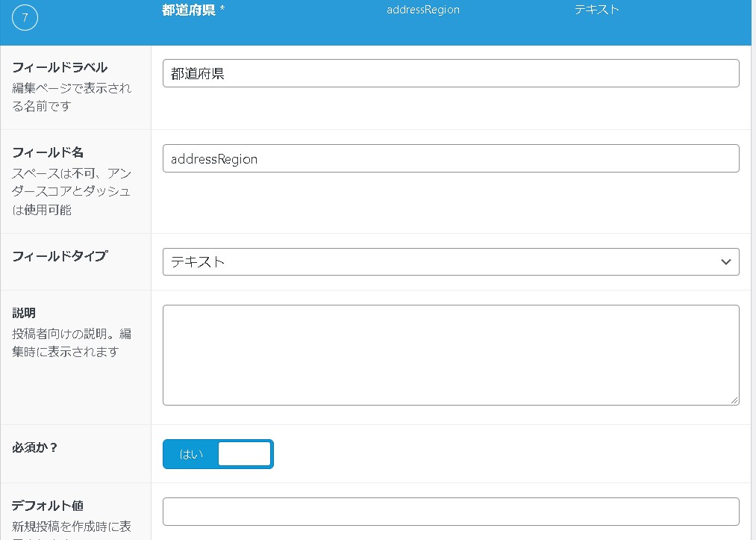Click the 説明 setting label
Screen dimensions: 756x540
[x=24, y=313]
